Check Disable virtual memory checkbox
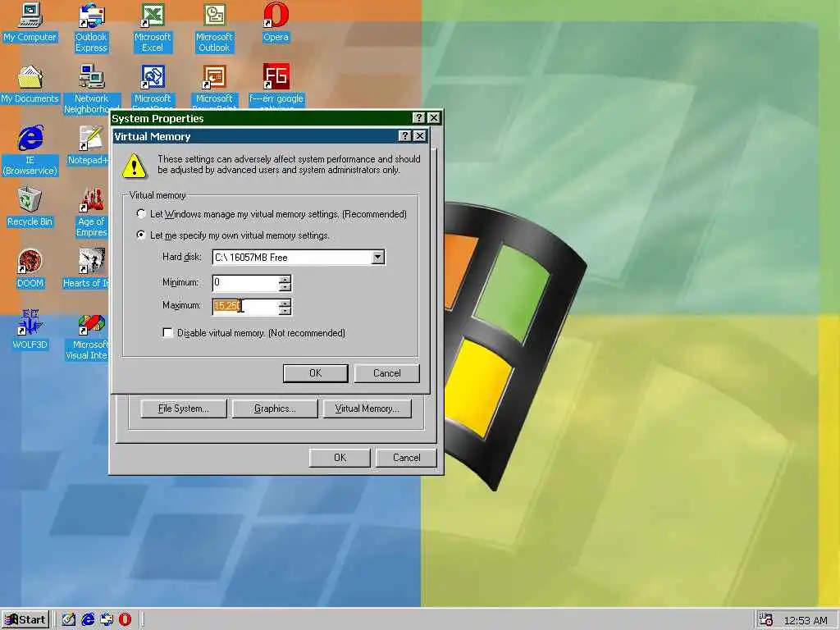The width and height of the screenshot is (840, 630). click(x=167, y=333)
